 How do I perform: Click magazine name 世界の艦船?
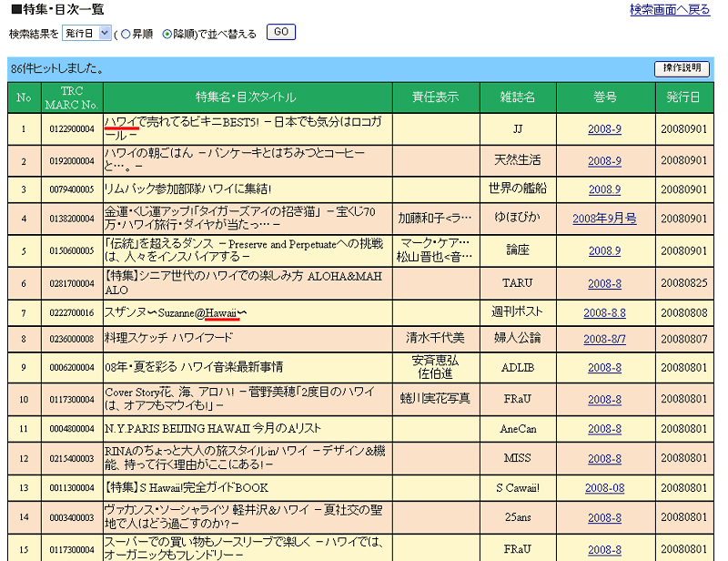point(518,189)
